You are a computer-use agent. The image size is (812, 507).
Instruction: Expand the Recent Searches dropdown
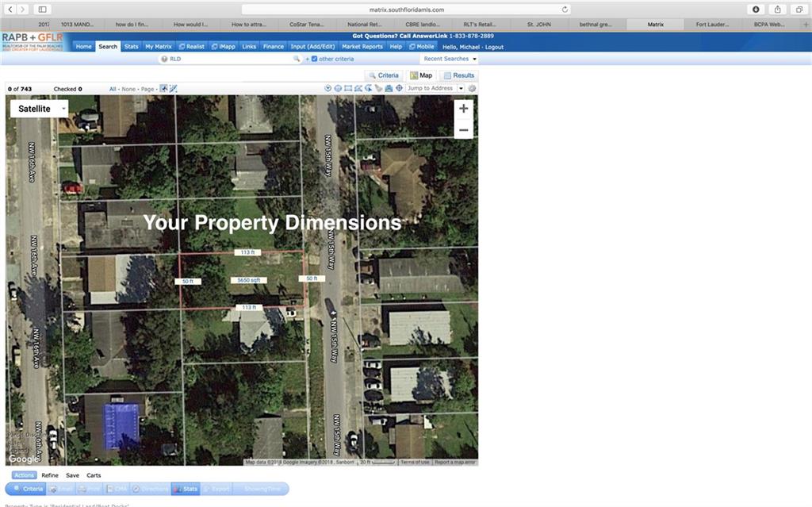click(x=450, y=59)
